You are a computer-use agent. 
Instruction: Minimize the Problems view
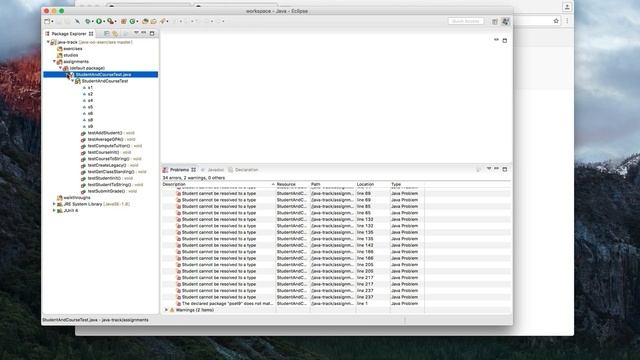pyautogui.click(x=496, y=169)
